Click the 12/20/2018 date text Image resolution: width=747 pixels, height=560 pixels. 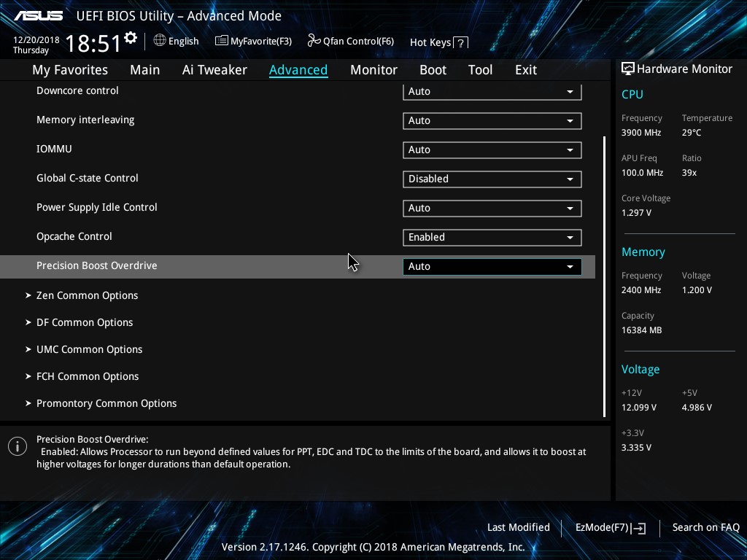pos(36,40)
